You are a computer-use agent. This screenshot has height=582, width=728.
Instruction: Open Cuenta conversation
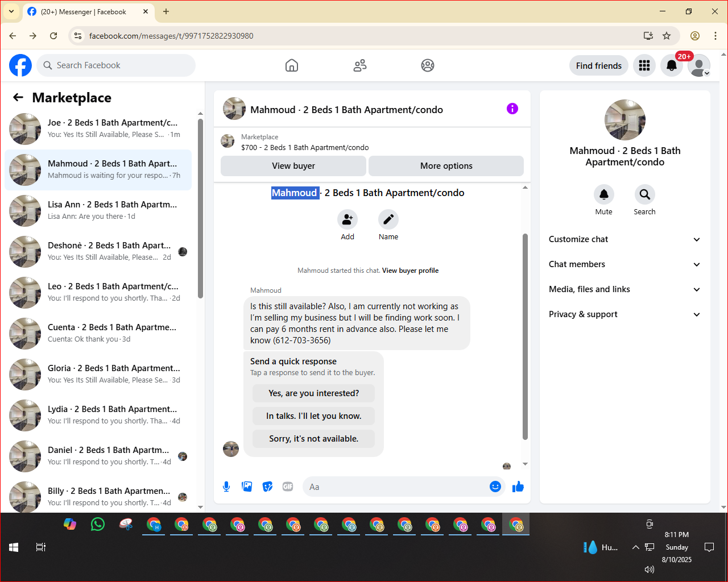pos(98,334)
